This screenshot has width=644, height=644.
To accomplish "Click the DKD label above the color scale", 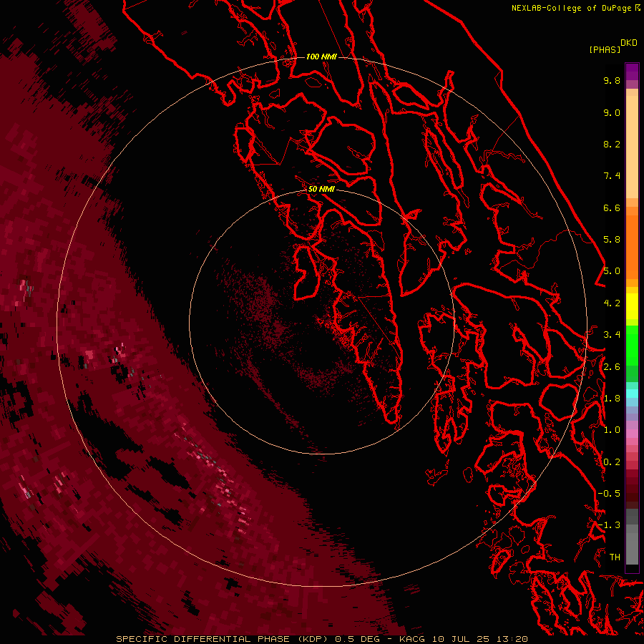I will pyautogui.click(x=629, y=43).
